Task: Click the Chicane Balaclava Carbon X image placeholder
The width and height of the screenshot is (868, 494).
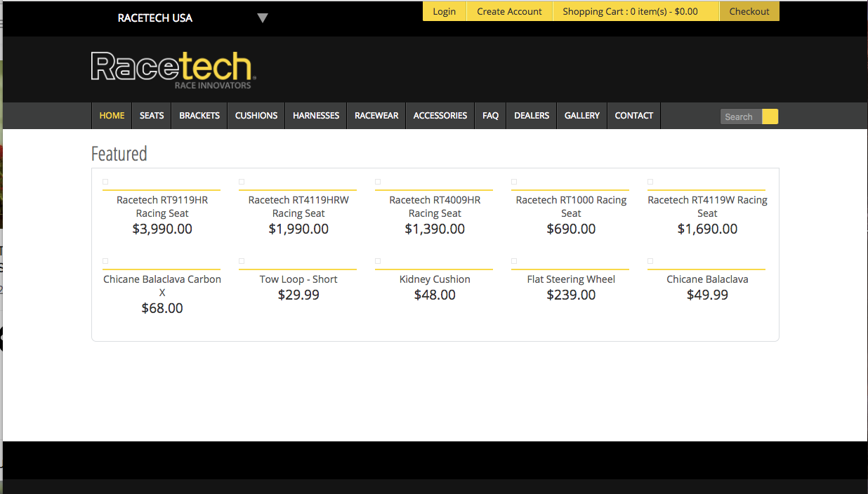Action: tap(105, 261)
